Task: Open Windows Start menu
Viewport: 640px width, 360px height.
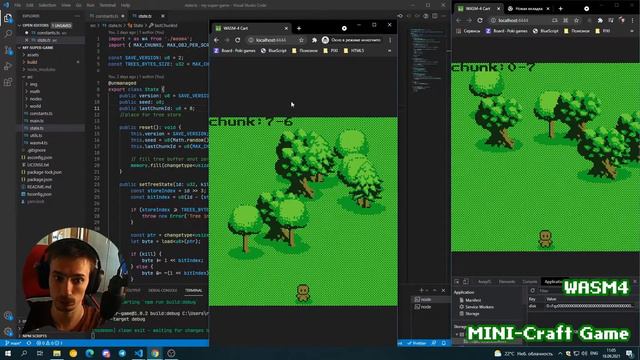Action: tap(8, 353)
